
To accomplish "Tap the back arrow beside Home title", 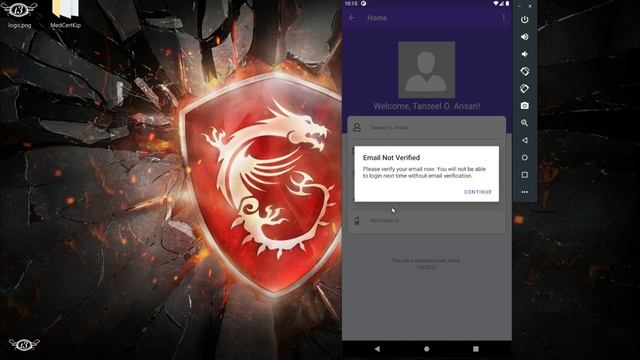I will tap(352, 18).
